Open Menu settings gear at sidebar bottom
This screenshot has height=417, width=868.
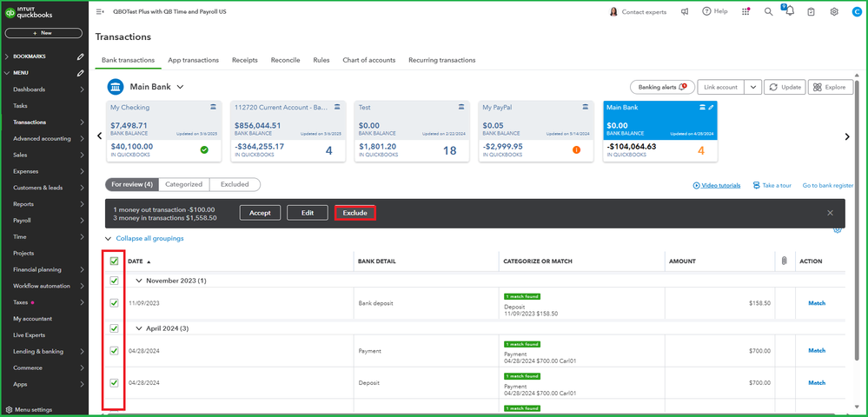click(x=9, y=410)
